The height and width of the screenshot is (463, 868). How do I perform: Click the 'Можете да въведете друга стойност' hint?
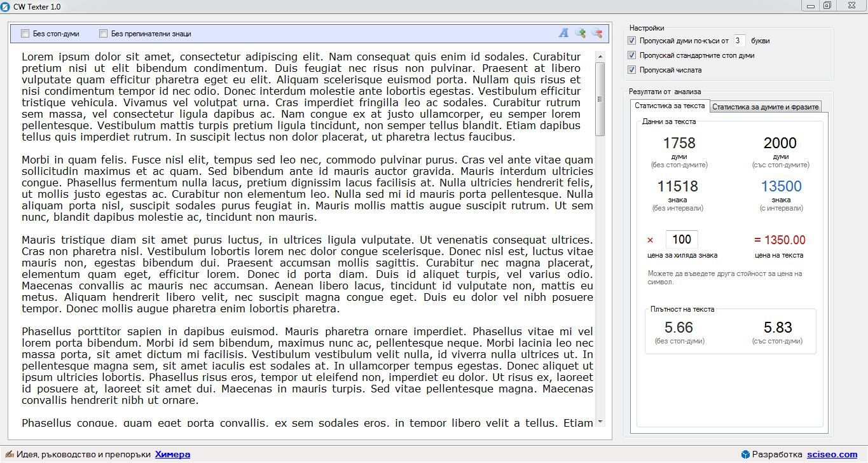pos(725,277)
